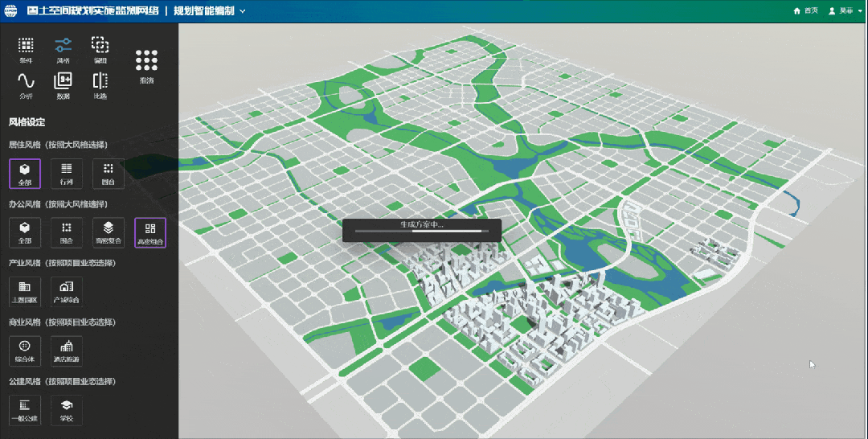
Task: Go to 首页 home page
Action: 805,10
